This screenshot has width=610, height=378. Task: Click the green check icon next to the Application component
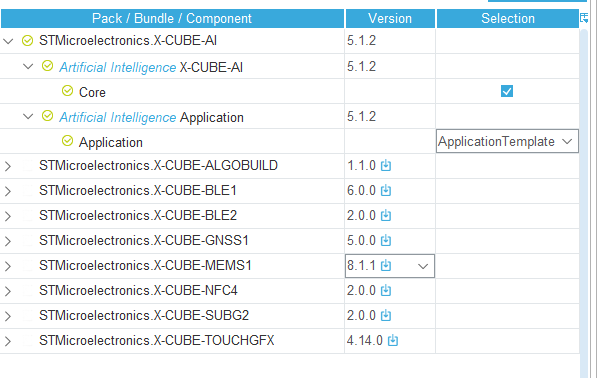point(67,140)
